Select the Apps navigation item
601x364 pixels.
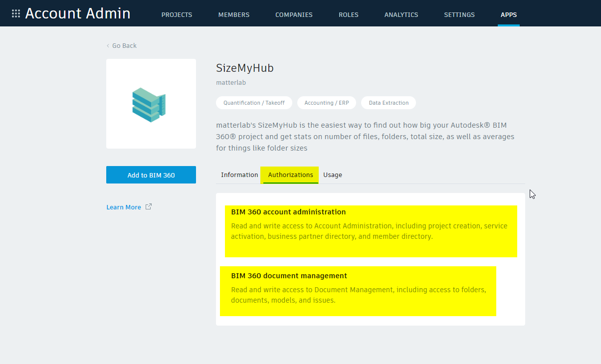point(509,15)
